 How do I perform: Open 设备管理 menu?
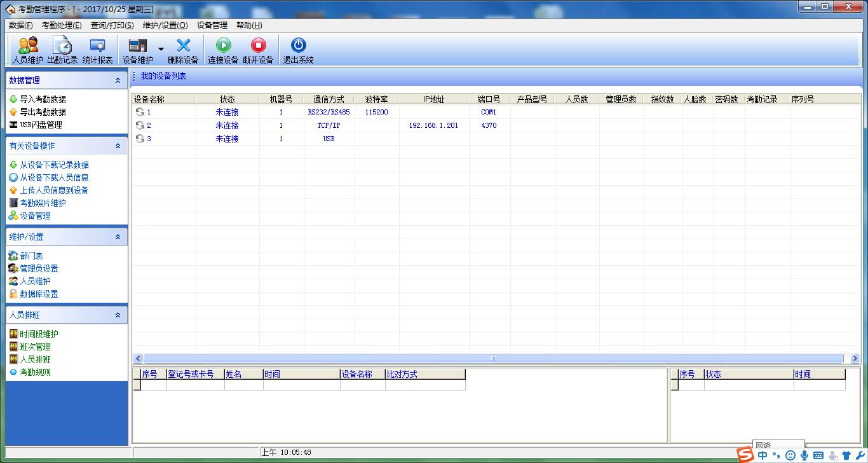tap(212, 25)
